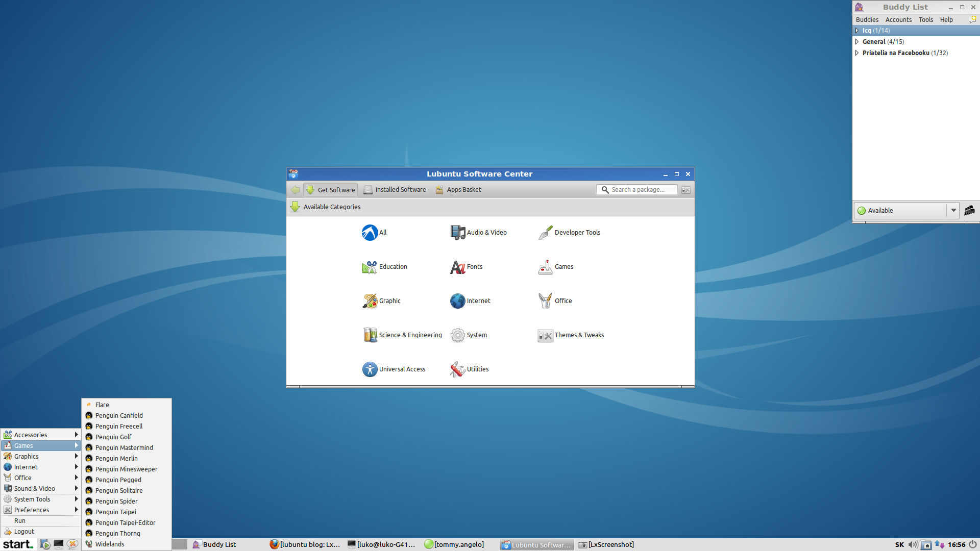Click the volume icon in system tray
This screenshot has height=551, width=980.
pyautogui.click(x=913, y=545)
